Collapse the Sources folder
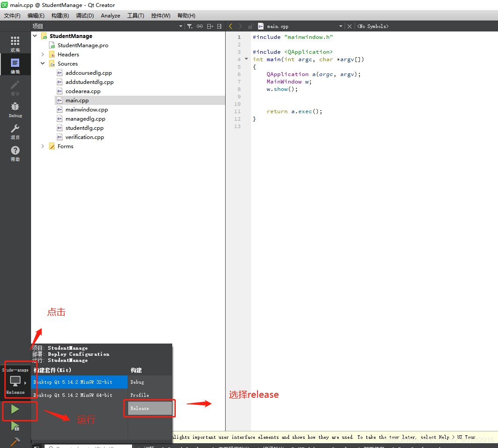This screenshot has width=498, height=448. (x=43, y=63)
